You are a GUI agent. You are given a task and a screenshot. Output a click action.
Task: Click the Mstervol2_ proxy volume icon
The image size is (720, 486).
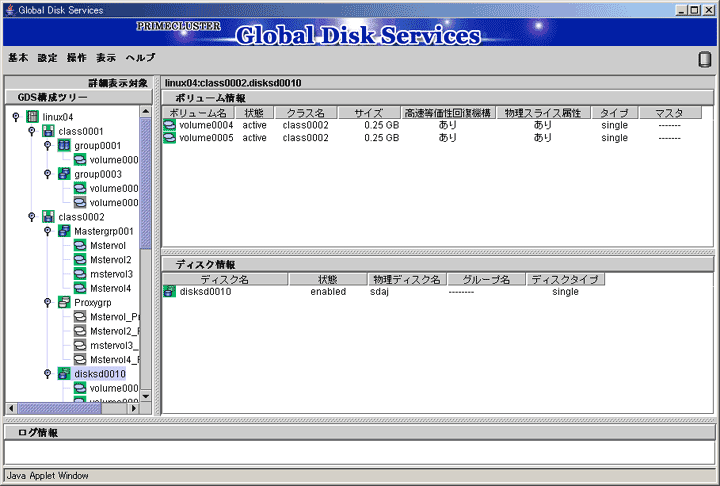tap(80, 330)
